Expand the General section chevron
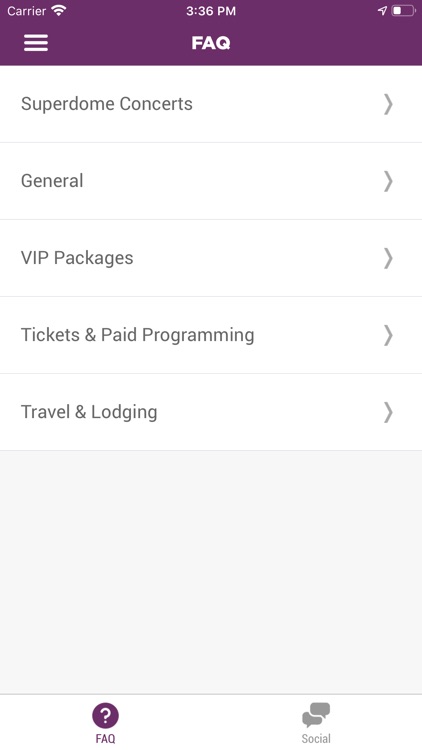 click(x=388, y=181)
